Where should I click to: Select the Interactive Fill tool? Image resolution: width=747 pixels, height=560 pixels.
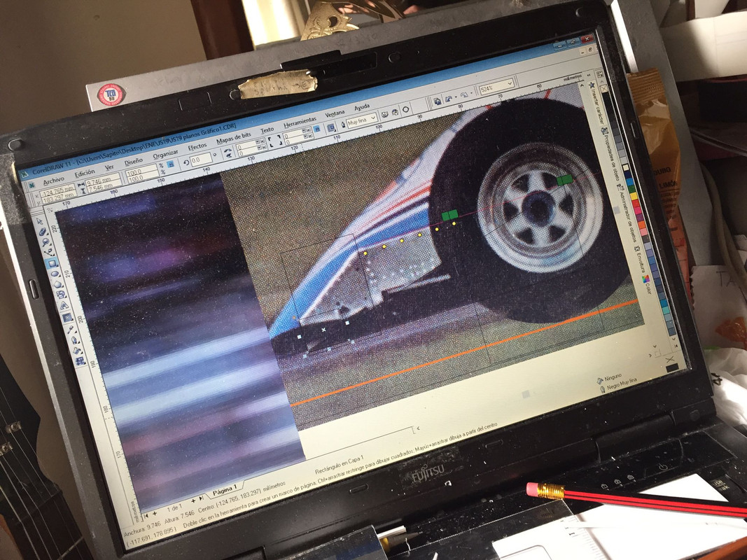(80, 361)
